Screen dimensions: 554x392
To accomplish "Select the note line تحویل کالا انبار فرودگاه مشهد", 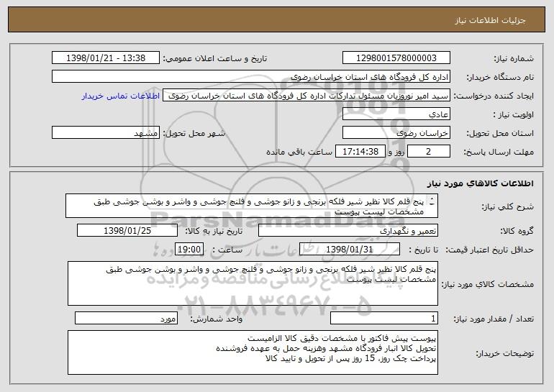I will (326, 349).
